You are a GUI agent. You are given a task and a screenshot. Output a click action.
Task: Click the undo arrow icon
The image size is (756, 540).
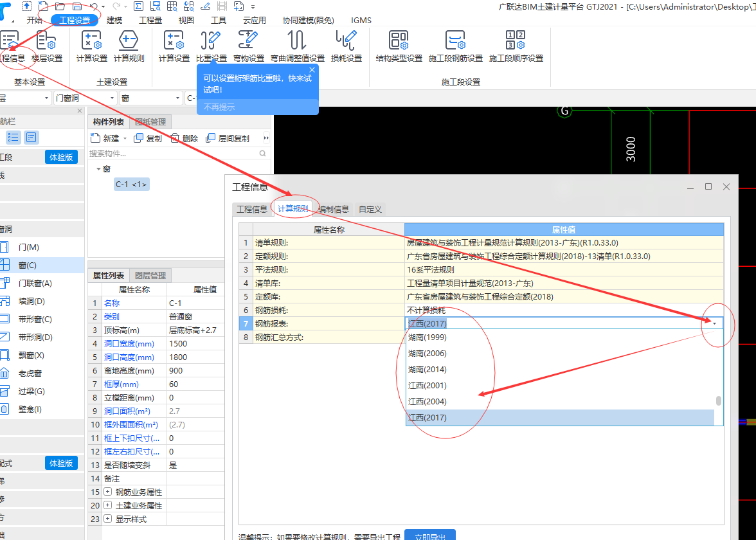pyautogui.click(x=94, y=6)
